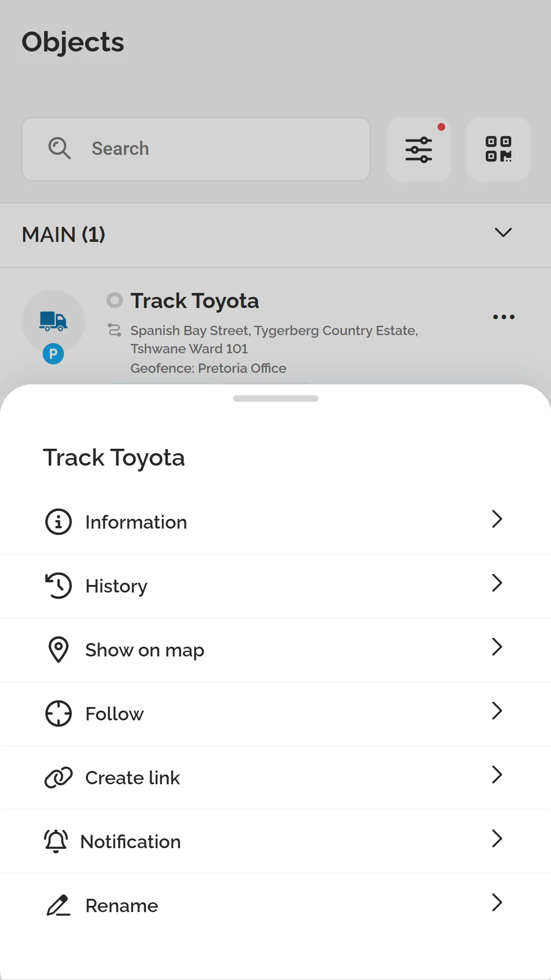Tap the magnifying glass search icon
The image size is (551, 980).
coord(59,149)
